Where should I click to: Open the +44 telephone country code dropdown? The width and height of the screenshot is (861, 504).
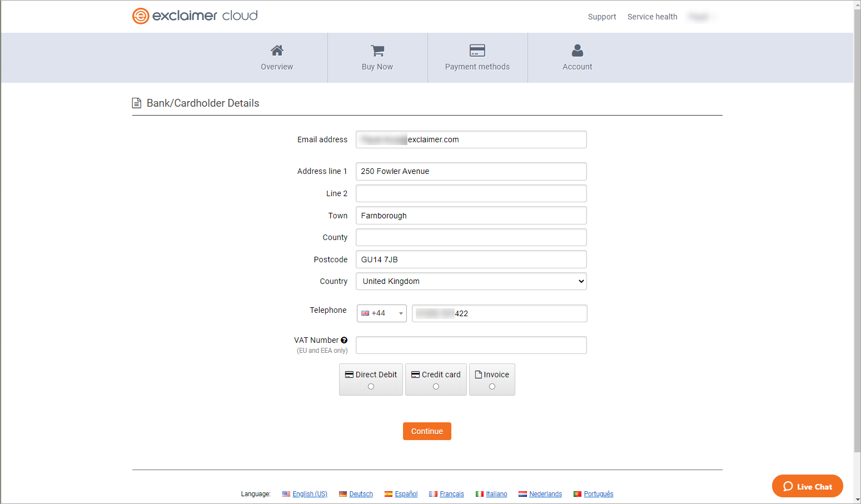(x=382, y=313)
